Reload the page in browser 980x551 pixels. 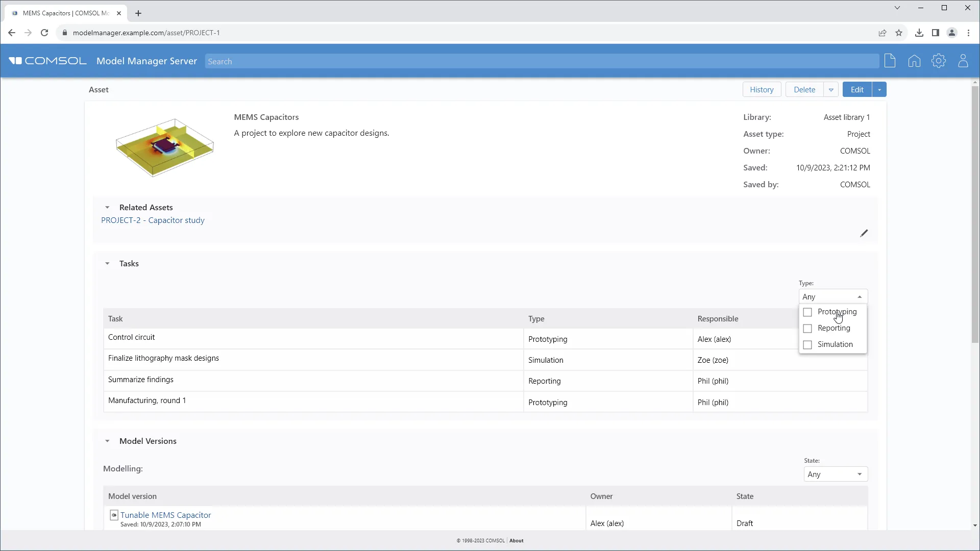coord(44,33)
